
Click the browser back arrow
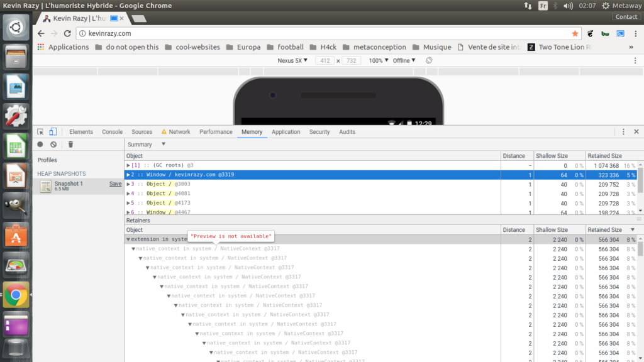click(41, 34)
